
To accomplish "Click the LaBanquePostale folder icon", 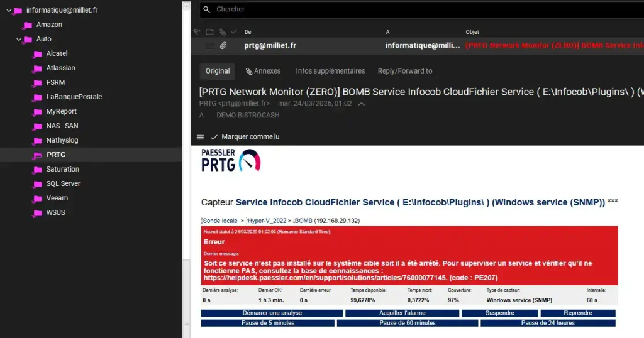I will [37, 97].
